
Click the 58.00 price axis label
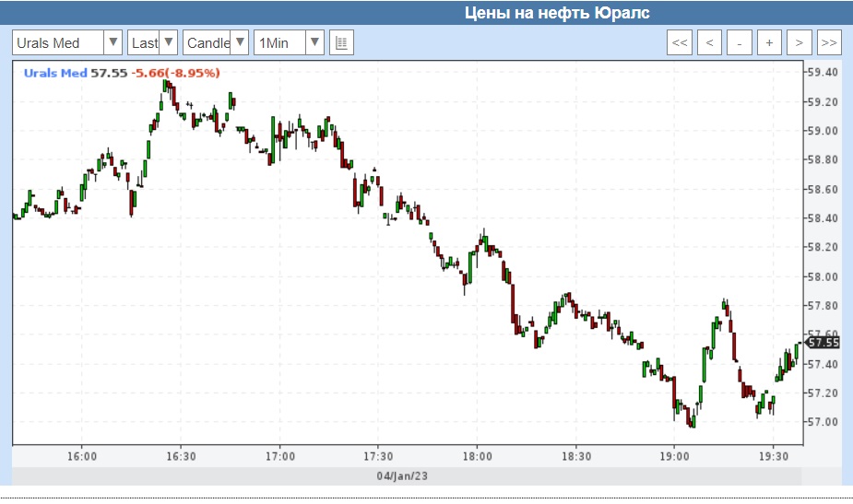click(x=823, y=276)
